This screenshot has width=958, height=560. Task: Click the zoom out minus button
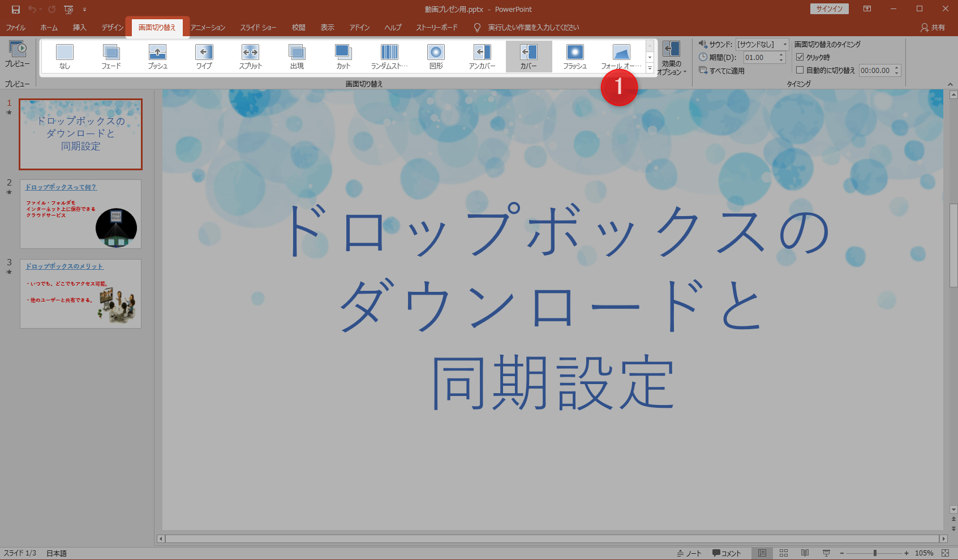pyautogui.click(x=842, y=553)
